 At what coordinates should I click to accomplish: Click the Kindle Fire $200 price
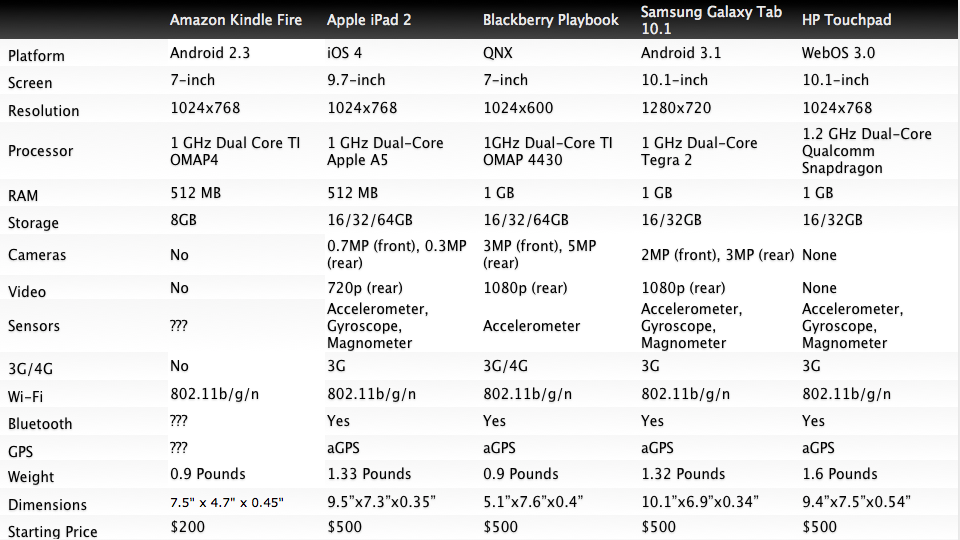coord(187,526)
